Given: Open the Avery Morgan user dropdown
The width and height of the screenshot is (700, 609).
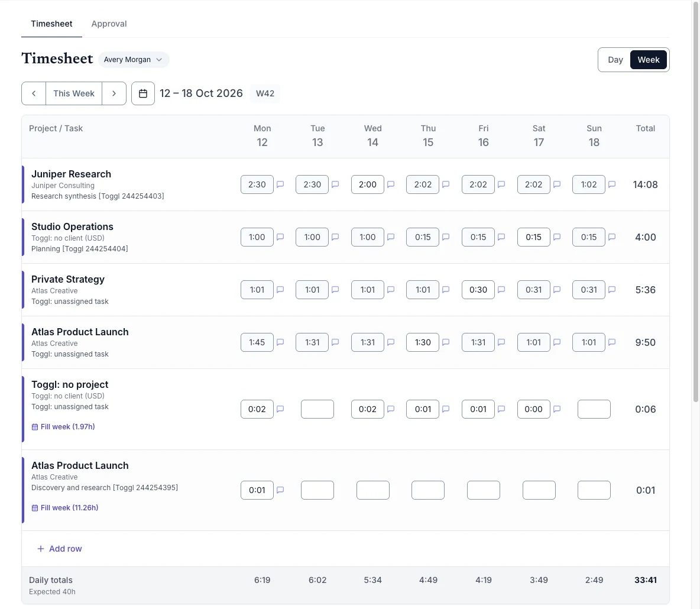Looking at the screenshot, I should click(x=134, y=60).
